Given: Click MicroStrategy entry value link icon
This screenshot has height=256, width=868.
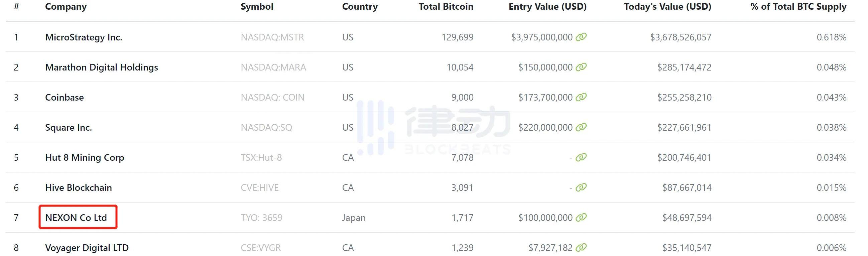Looking at the screenshot, I should click(x=581, y=37).
